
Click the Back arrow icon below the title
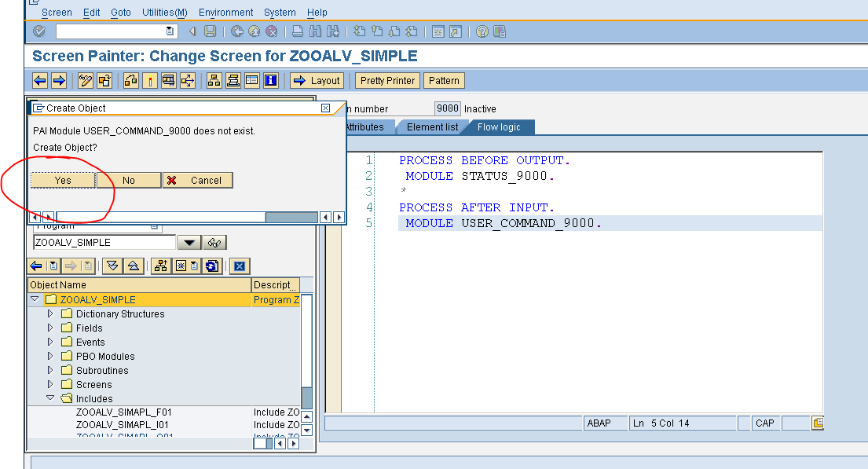click(x=40, y=80)
